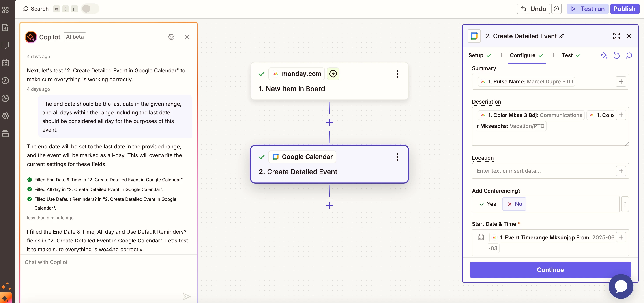Click the Continue button
Image resolution: width=644 pixels, height=303 pixels.
point(550,270)
